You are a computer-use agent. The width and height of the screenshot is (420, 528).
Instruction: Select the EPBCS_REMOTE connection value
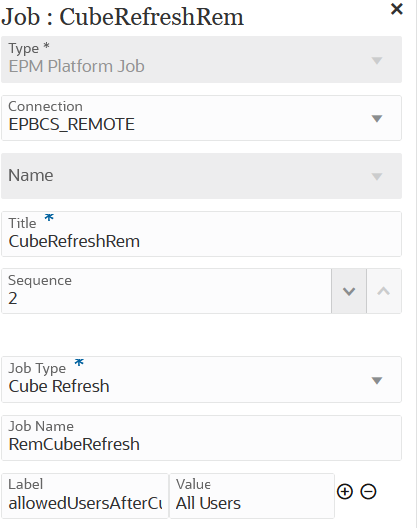(x=72, y=124)
